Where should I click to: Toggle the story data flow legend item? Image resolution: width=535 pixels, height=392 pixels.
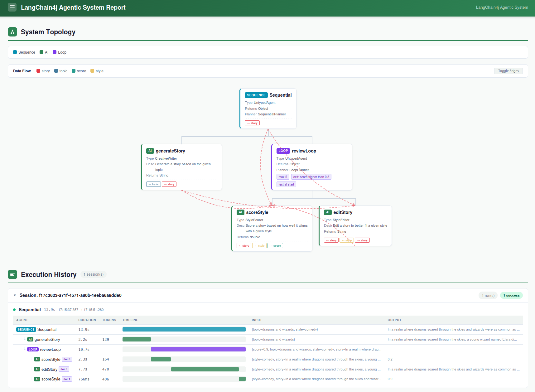43,71
